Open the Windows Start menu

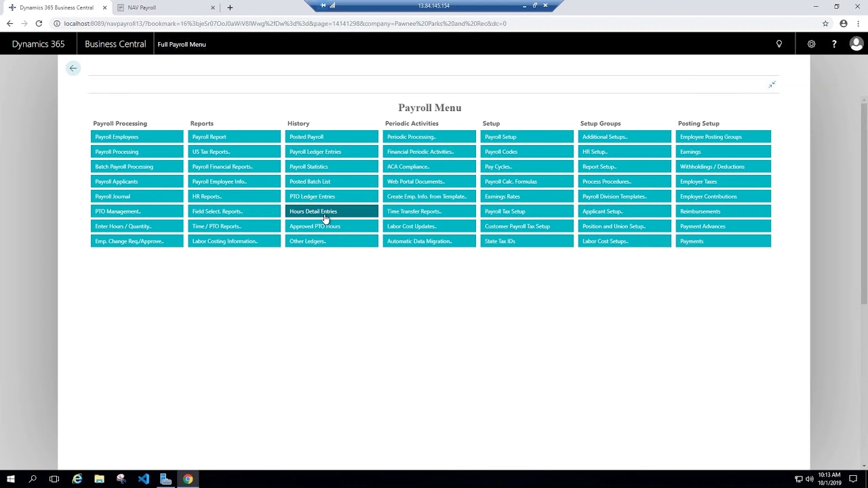click(x=10, y=479)
